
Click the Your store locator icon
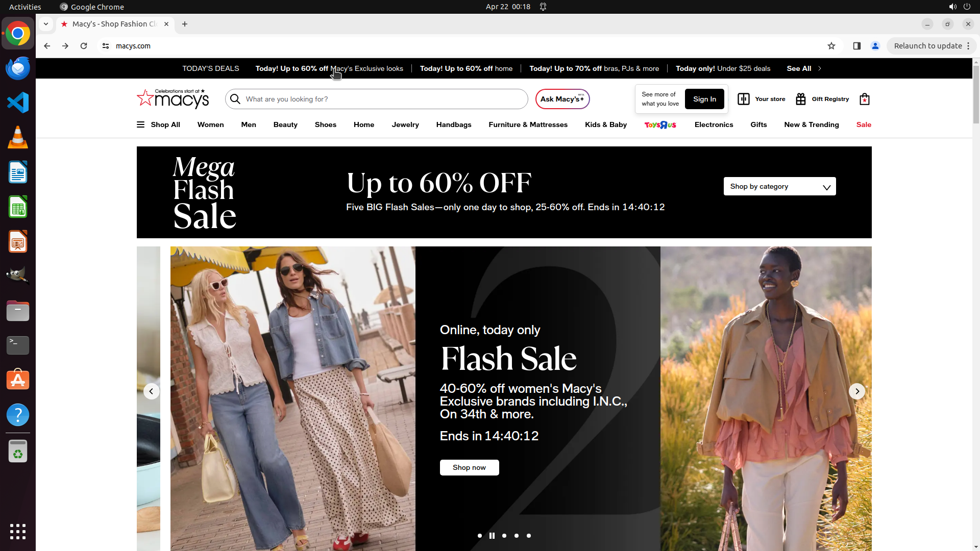coord(744,99)
